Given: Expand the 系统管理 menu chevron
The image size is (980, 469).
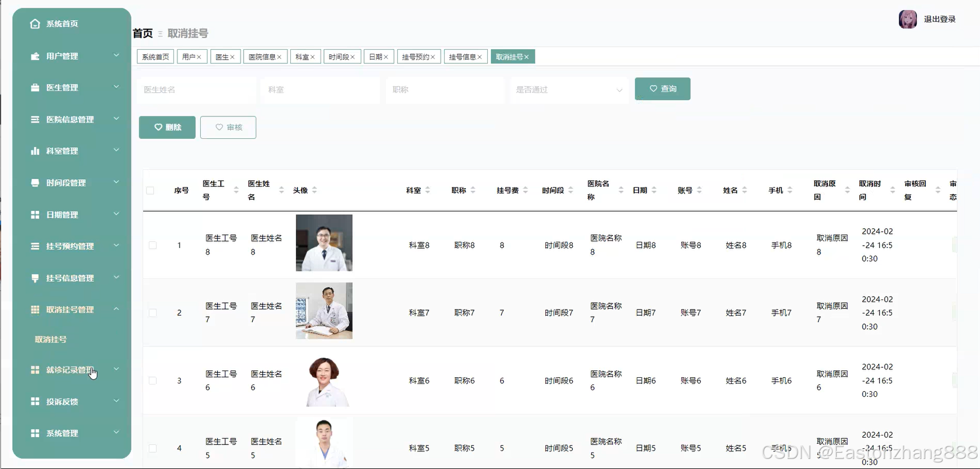Looking at the screenshot, I should (116, 432).
